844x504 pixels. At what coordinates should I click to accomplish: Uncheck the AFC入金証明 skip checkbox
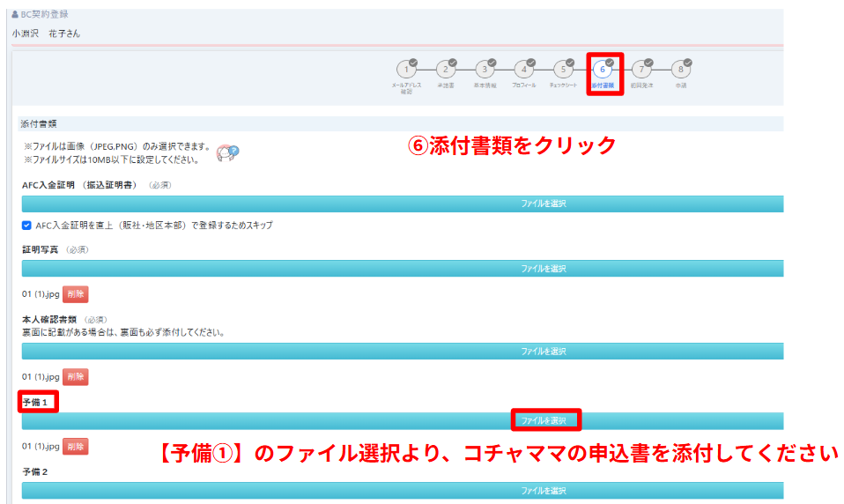coord(26,226)
